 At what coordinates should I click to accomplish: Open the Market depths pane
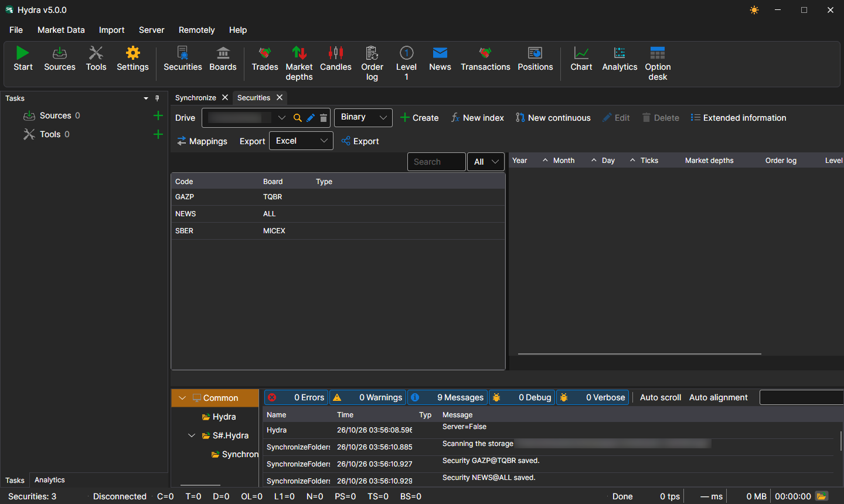point(299,63)
